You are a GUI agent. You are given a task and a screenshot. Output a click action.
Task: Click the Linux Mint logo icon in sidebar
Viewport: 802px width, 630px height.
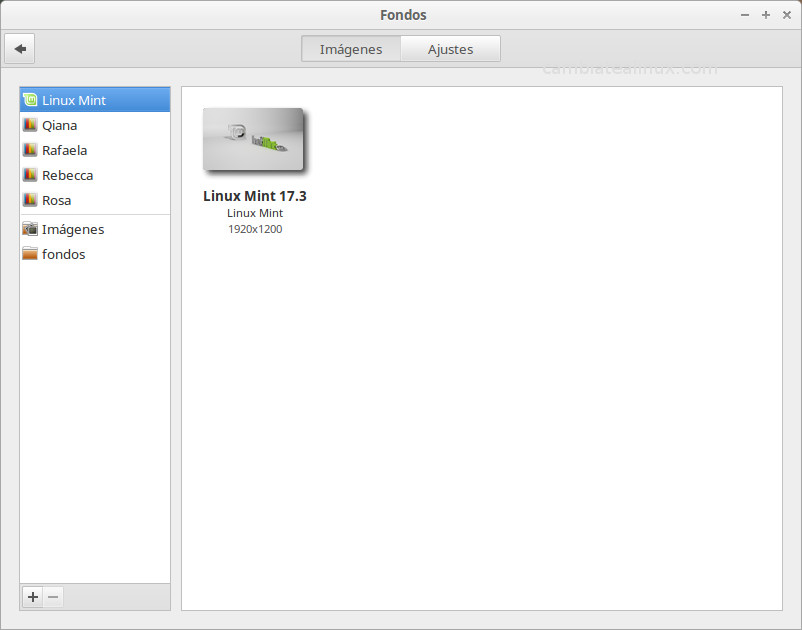coord(30,100)
